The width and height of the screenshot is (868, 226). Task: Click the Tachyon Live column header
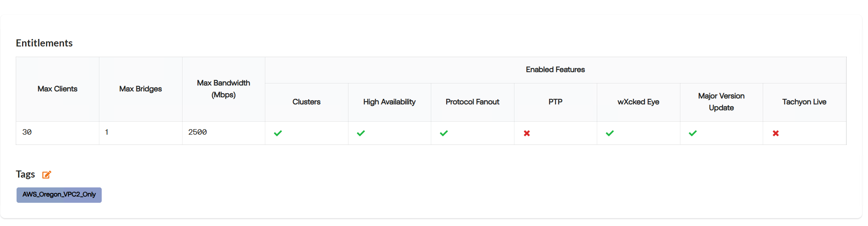tap(804, 102)
